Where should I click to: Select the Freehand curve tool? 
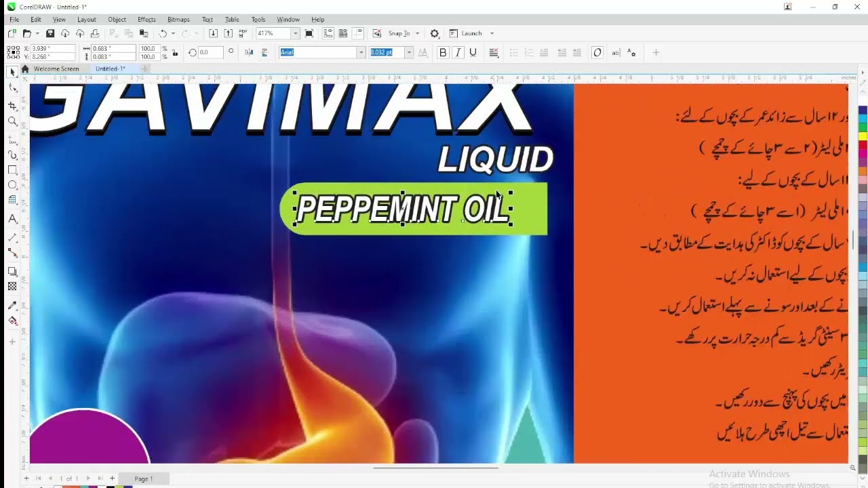coord(12,140)
